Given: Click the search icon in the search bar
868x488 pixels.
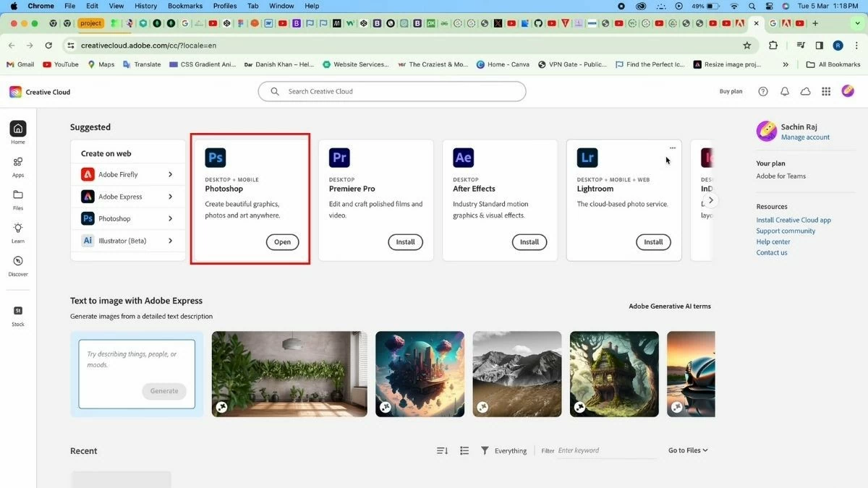Looking at the screenshot, I should coord(274,91).
